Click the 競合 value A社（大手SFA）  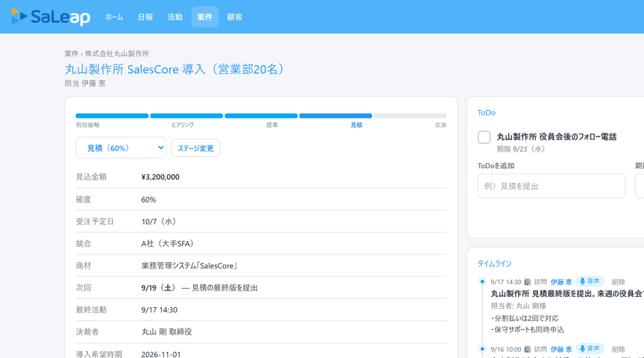[167, 244]
